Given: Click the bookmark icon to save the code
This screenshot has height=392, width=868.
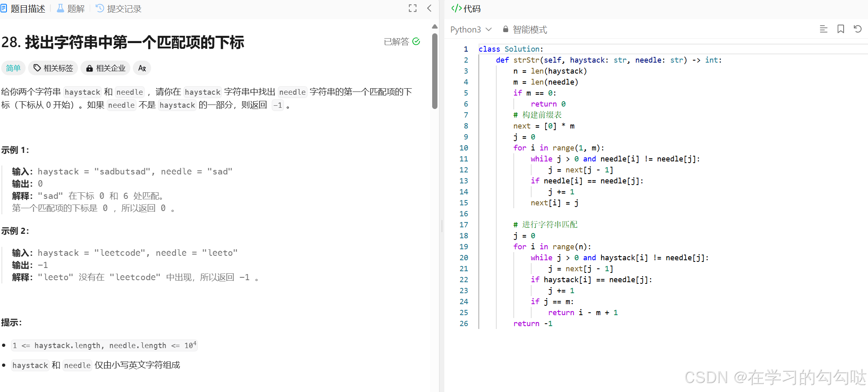Looking at the screenshot, I should pyautogui.click(x=840, y=29).
